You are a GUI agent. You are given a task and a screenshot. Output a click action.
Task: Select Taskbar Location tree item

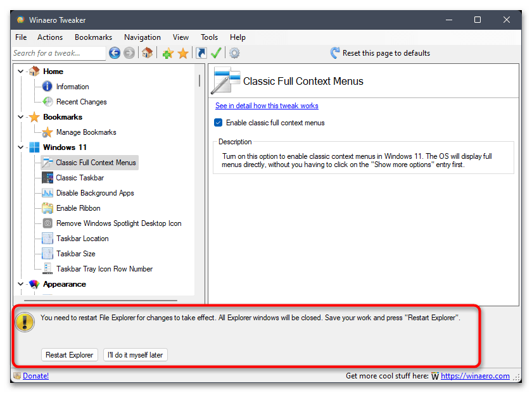click(x=82, y=239)
